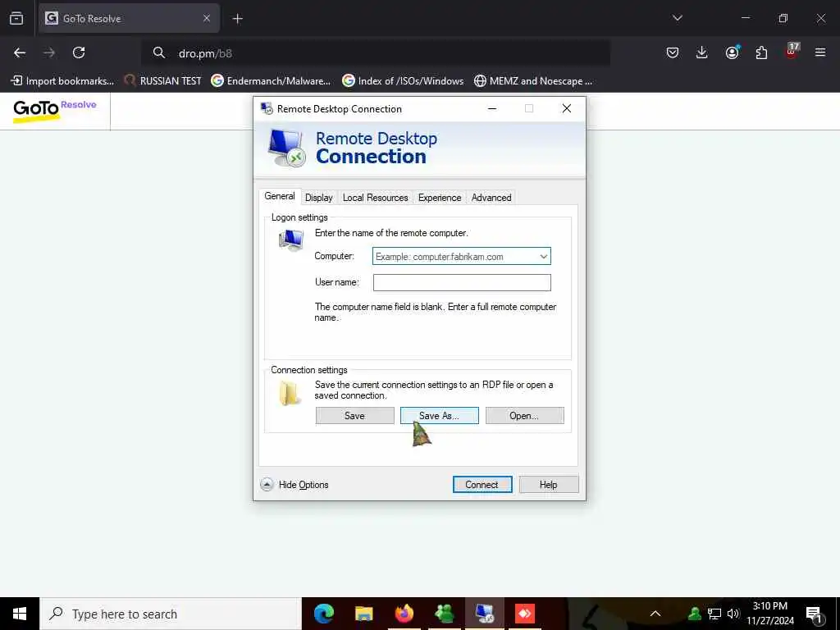
Task: Open File Explorer from taskbar
Action: click(x=363, y=614)
